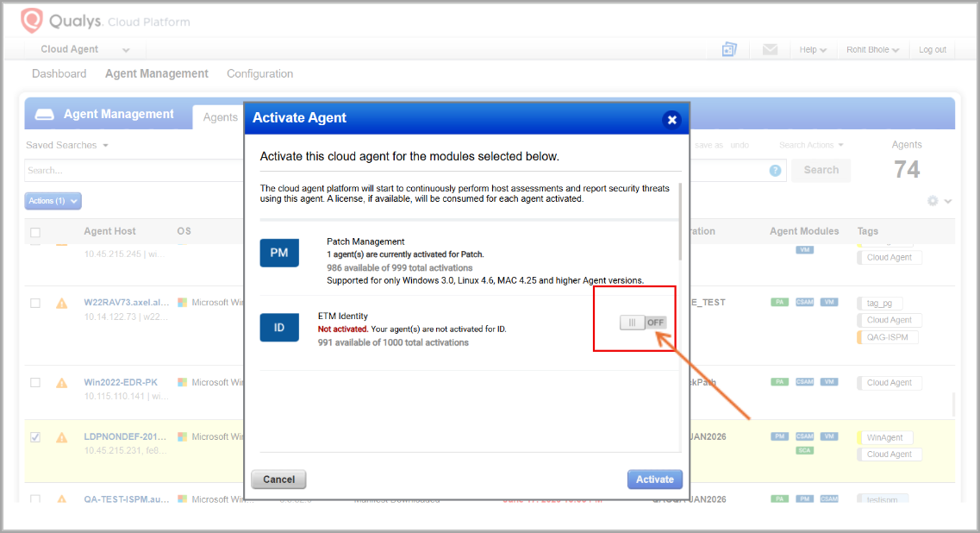Tick the checkbox for Win2022-EDR-PK agent
The width and height of the screenshot is (980, 533).
pyautogui.click(x=35, y=382)
